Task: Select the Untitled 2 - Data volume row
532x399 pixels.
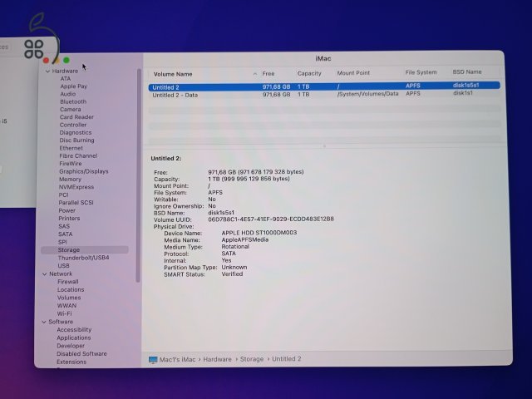Action: [324, 95]
